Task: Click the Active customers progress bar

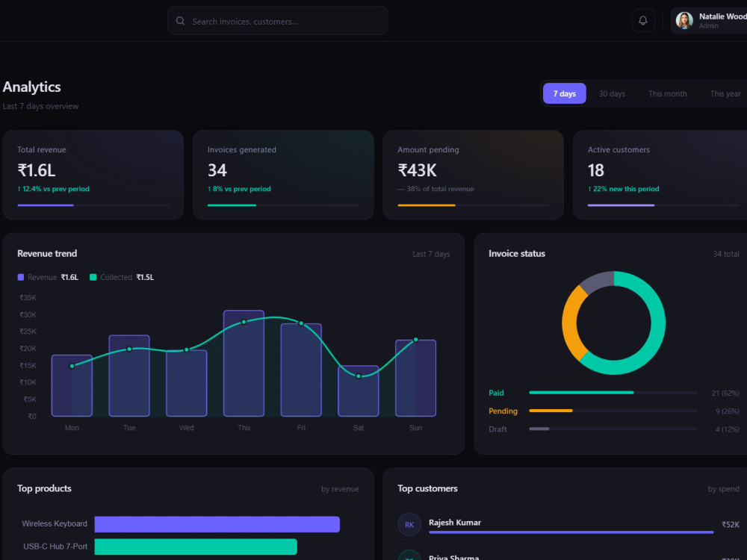Action: pos(663,205)
